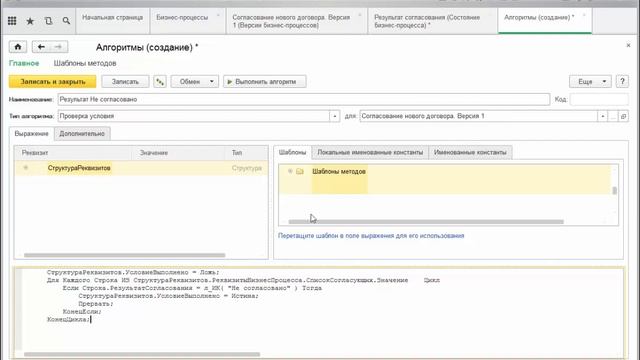This screenshot has height=360, width=640.
Task: Click the icon button next to Записать
Action: point(160,82)
